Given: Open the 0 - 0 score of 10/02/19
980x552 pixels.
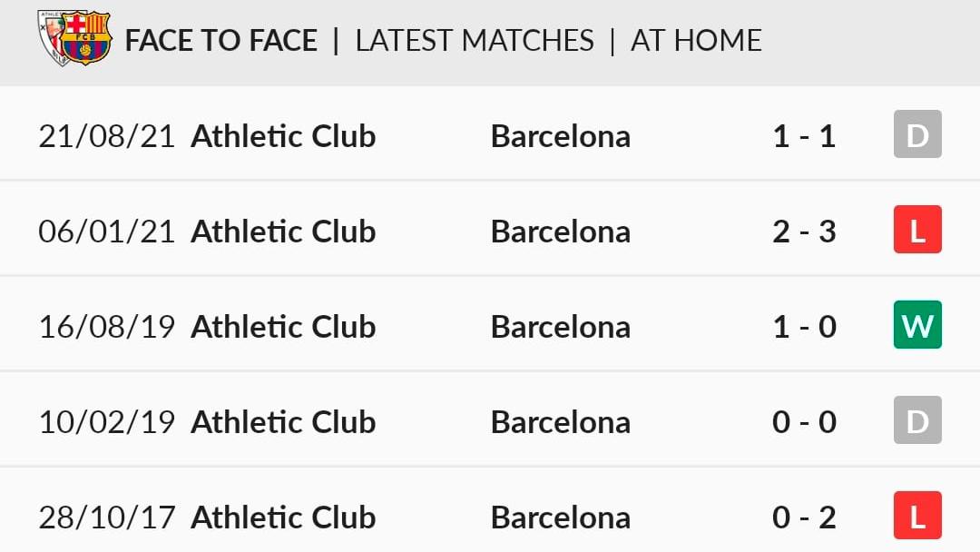Looking at the screenshot, I should point(804,422).
